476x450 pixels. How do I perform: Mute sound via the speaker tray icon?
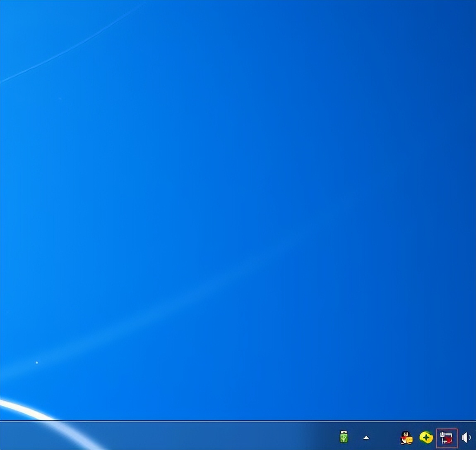pyautogui.click(x=466, y=437)
